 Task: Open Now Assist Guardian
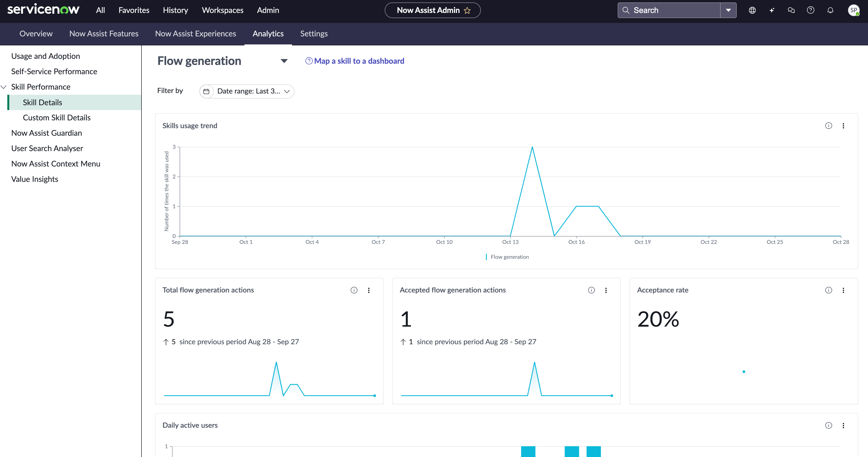pos(47,133)
